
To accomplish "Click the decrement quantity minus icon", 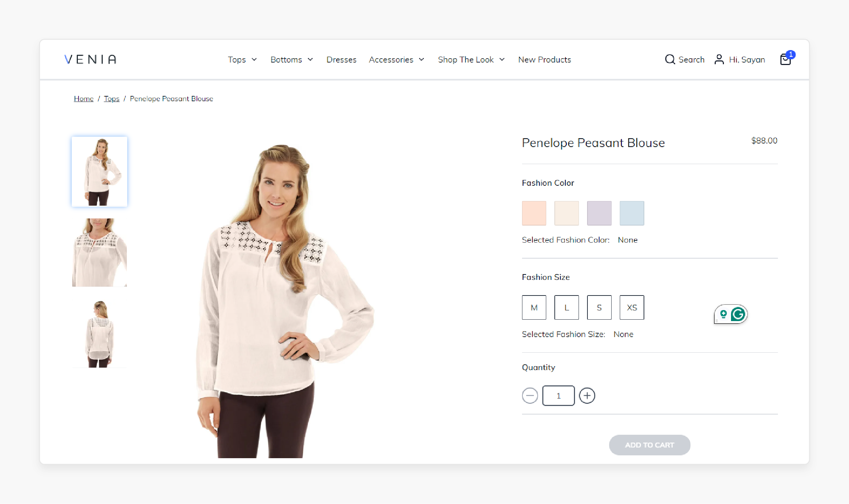I will click(530, 395).
